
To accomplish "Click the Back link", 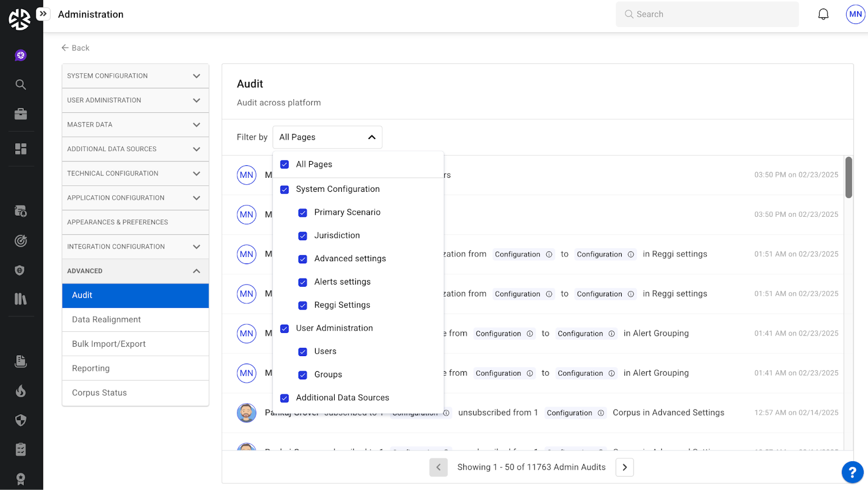I will pos(75,48).
